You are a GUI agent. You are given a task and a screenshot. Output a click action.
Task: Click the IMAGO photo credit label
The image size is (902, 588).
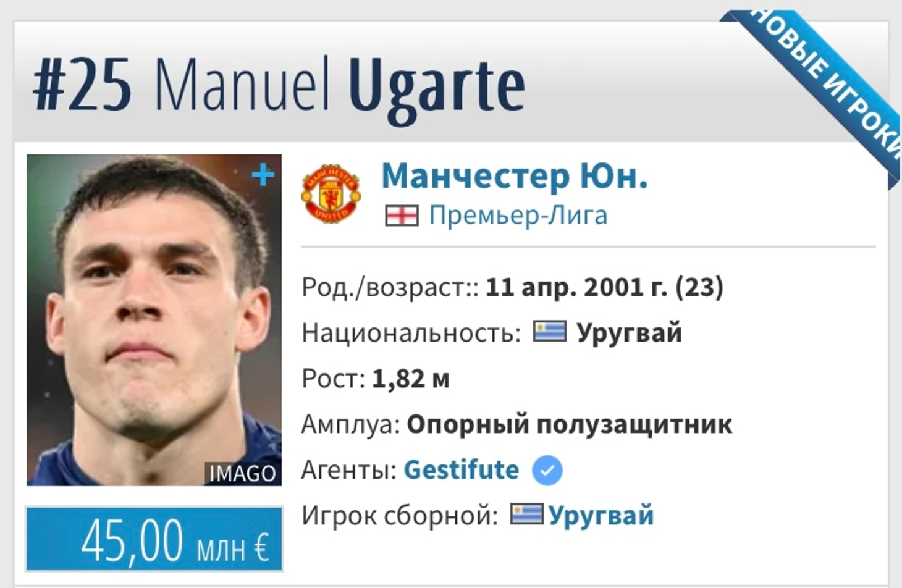click(243, 474)
